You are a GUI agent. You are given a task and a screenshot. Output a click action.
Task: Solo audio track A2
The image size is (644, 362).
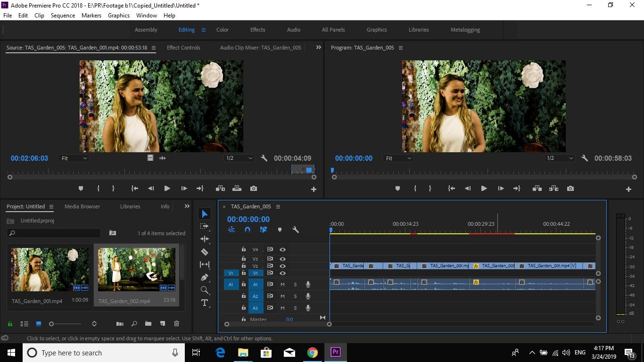296,296
